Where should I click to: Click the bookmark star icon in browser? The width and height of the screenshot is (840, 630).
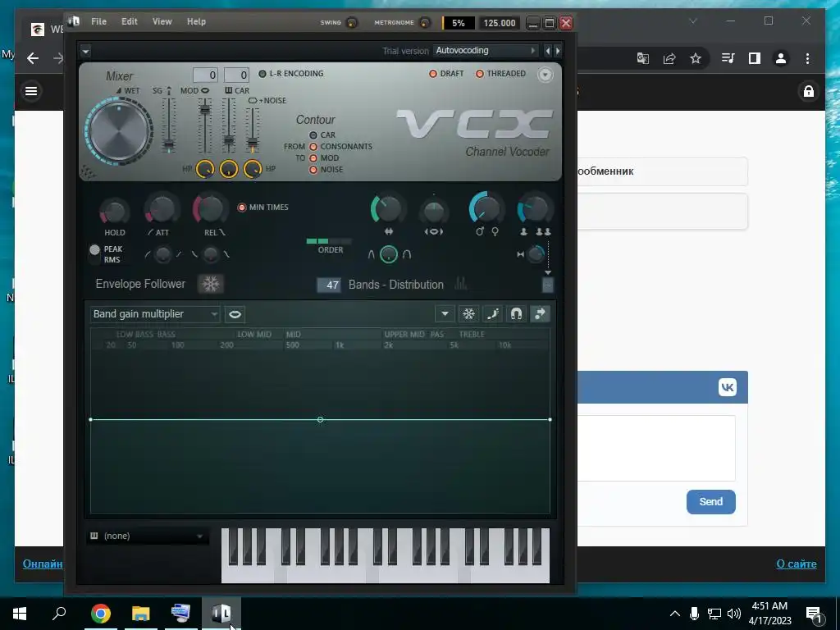[x=696, y=58]
